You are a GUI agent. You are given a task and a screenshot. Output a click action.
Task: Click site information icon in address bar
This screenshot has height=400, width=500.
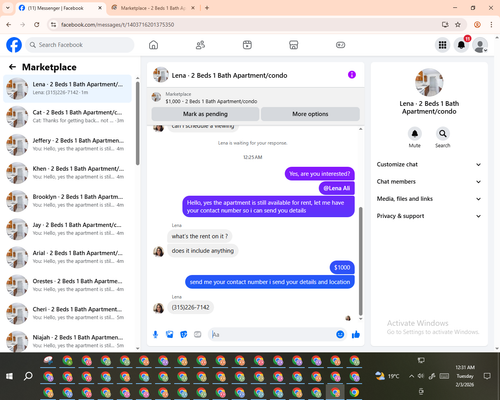point(54,25)
